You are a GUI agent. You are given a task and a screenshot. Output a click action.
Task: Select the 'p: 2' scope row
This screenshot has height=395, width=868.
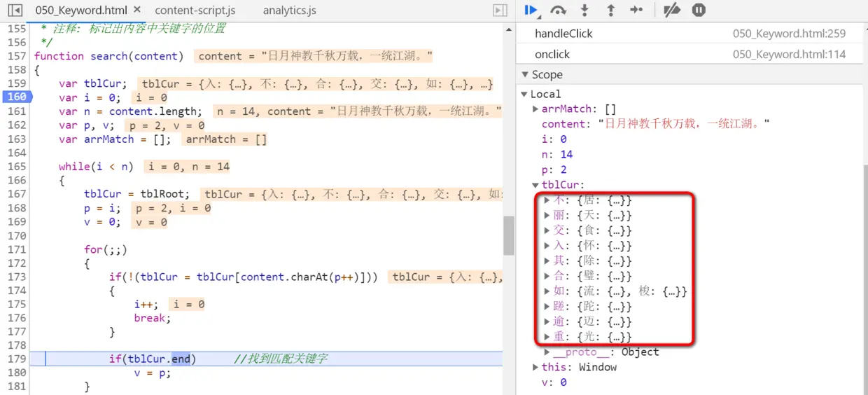click(x=554, y=169)
